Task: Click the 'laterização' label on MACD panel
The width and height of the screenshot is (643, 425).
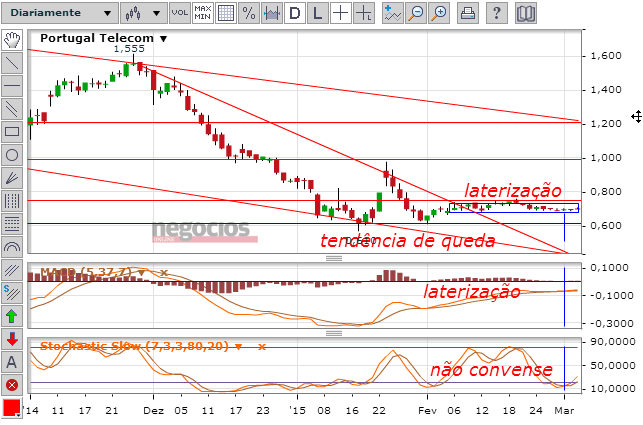Action: (472, 292)
